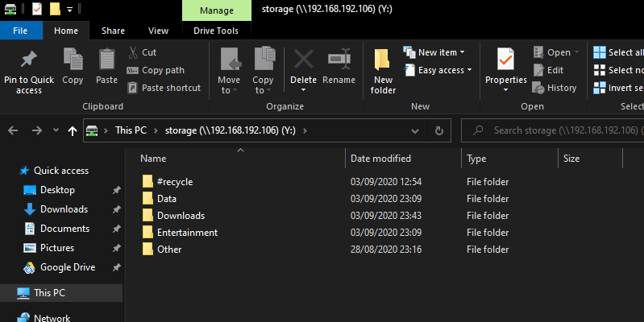Image resolution: width=644 pixels, height=322 pixels.
Task: Open Properties with the checkmark icon
Action: pyautogui.click(x=505, y=60)
